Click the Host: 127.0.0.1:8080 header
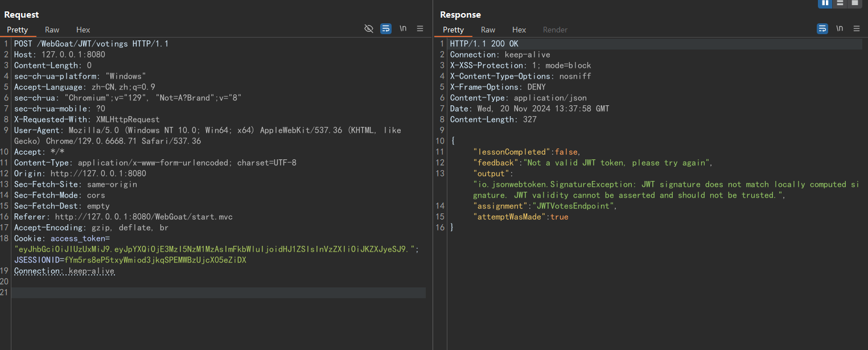 60,55
